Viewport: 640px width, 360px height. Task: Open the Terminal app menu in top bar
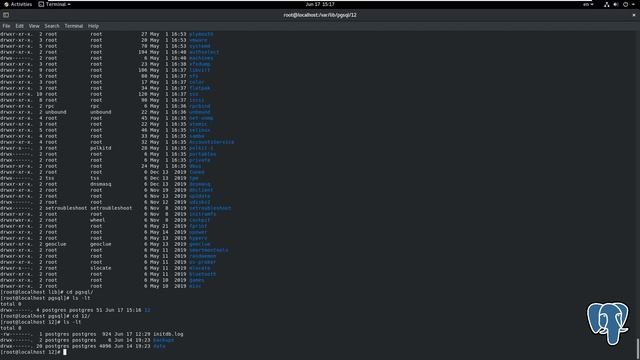54,4
